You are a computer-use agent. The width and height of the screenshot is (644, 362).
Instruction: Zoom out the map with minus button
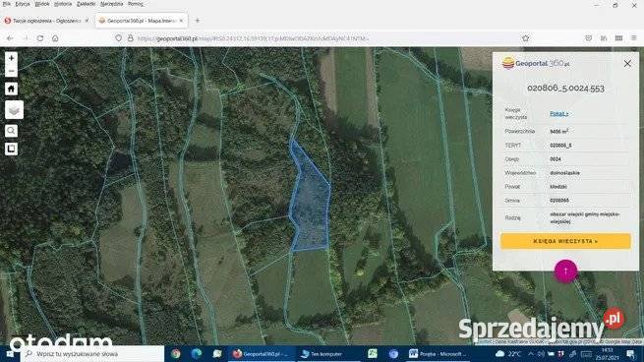tap(11, 71)
